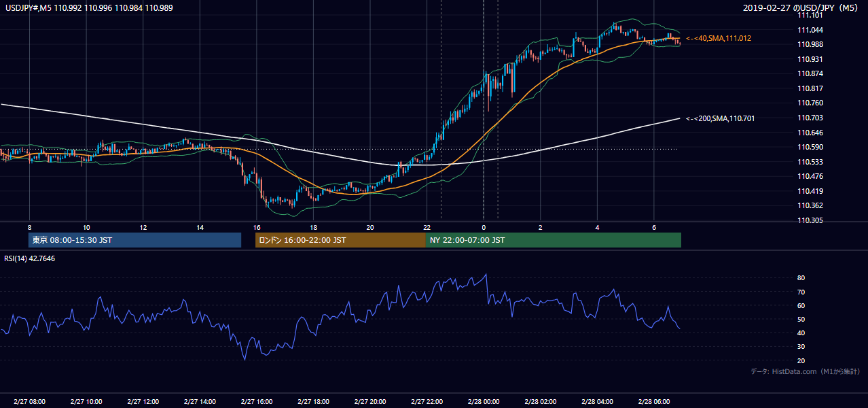Click hour tick 10 under price chart
Screen dimensions: 868x408
pos(86,227)
